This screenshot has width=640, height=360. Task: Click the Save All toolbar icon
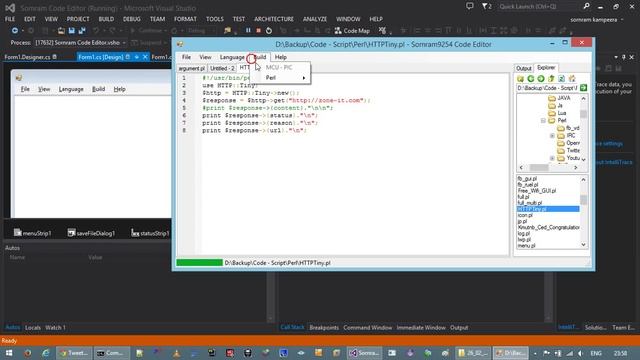pyautogui.click(x=82, y=31)
